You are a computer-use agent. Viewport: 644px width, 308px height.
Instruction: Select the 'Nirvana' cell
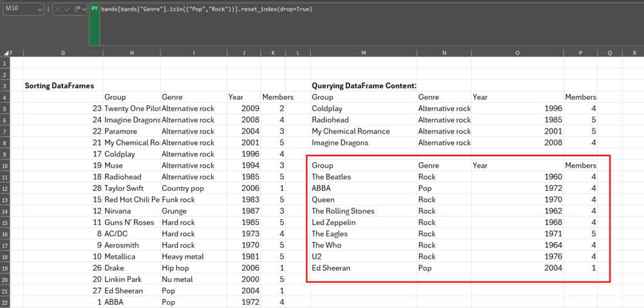(x=131, y=211)
